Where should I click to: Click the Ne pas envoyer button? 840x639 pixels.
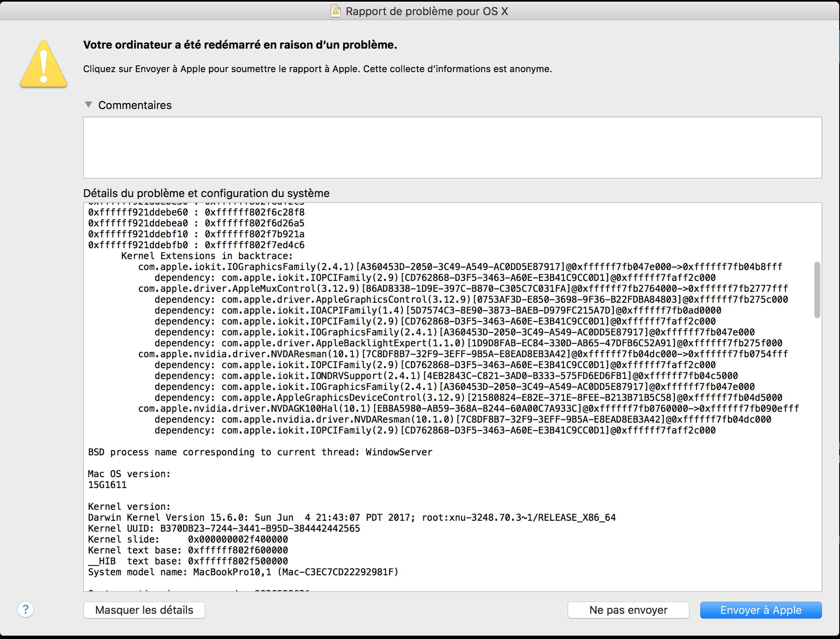tap(628, 610)
